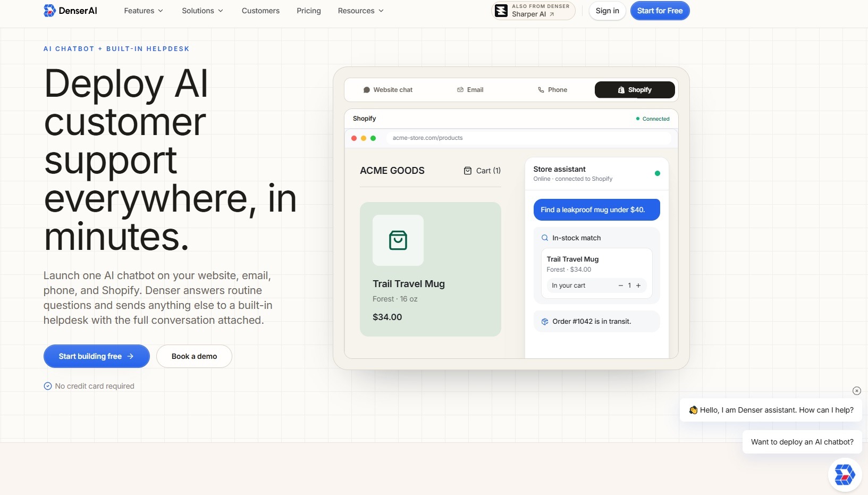The image size is (868, 495).
Task: Decrease the cart quantity with the minus icon
Action: (x=620, y=286)
